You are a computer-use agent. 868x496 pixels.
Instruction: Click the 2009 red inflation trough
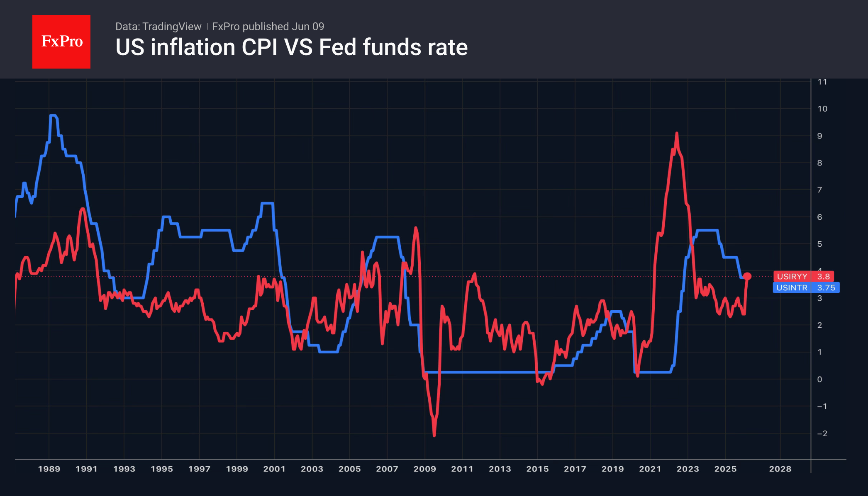tap(434, 435)
